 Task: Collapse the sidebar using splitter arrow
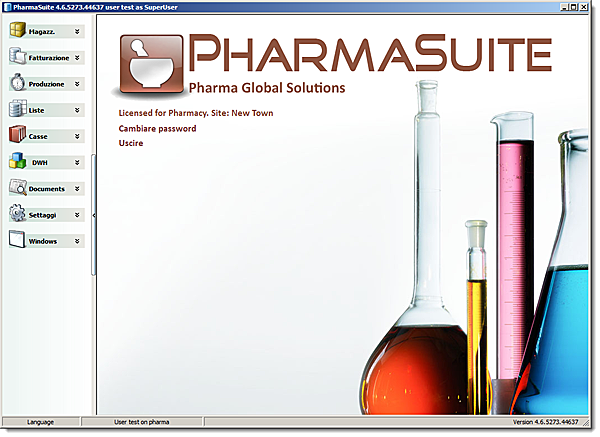pyautogui.click(x=93, y=215)
